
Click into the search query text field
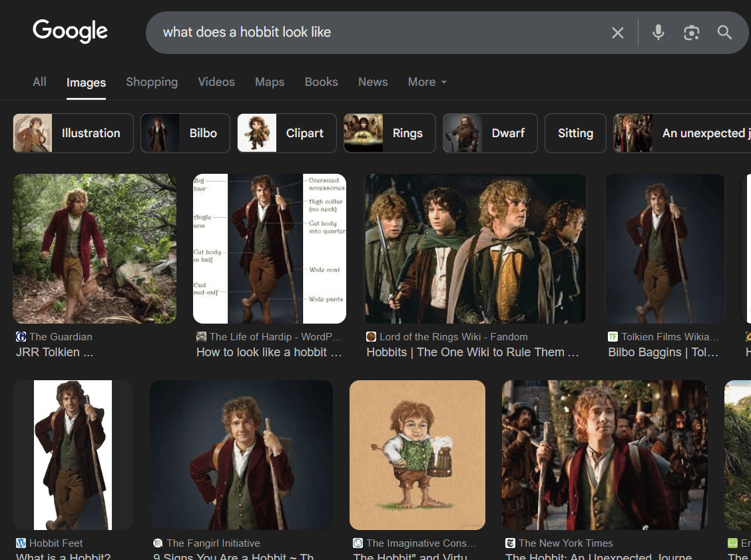coord(378,33)
